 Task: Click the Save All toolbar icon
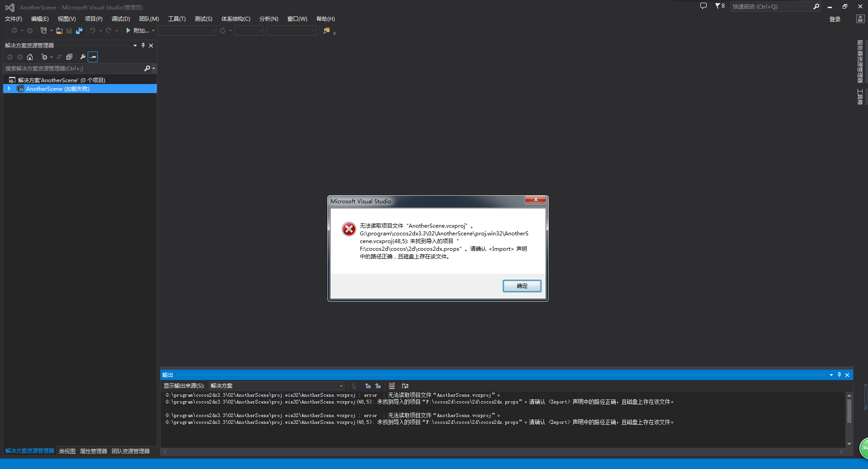(x=79, y=31)
